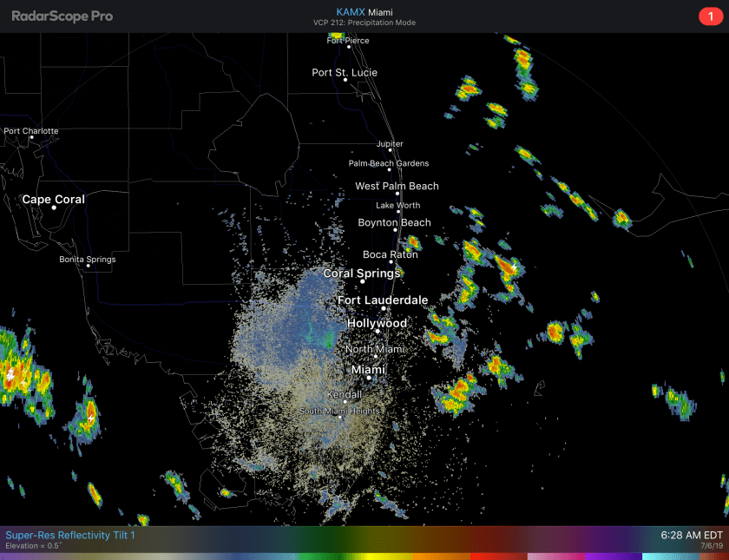The width and height of the screenshot is (729, 560).
Task: Open Super-Res Reflectivity Tilt 1 product selector
Action: [70, 536]
